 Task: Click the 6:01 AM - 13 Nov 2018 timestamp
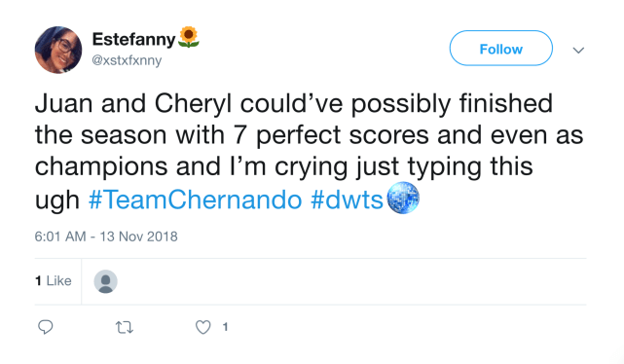106,237
